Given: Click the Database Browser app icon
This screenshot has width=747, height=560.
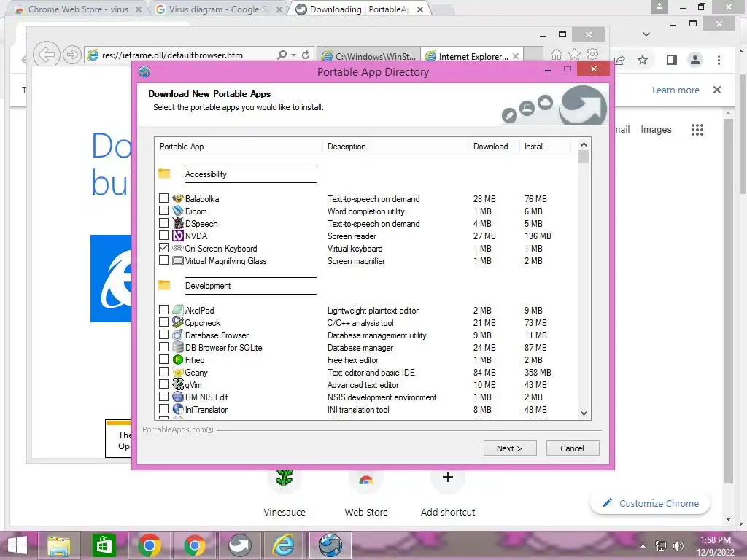Looking at the screenshot, I should (178, 335).
